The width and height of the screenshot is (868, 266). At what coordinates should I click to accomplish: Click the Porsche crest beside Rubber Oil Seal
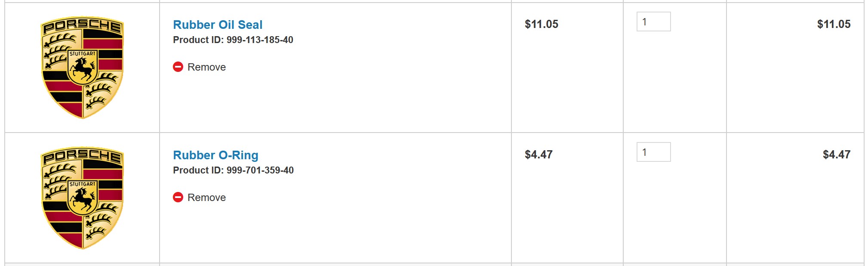pyautogui.click(x=82, y=68)
